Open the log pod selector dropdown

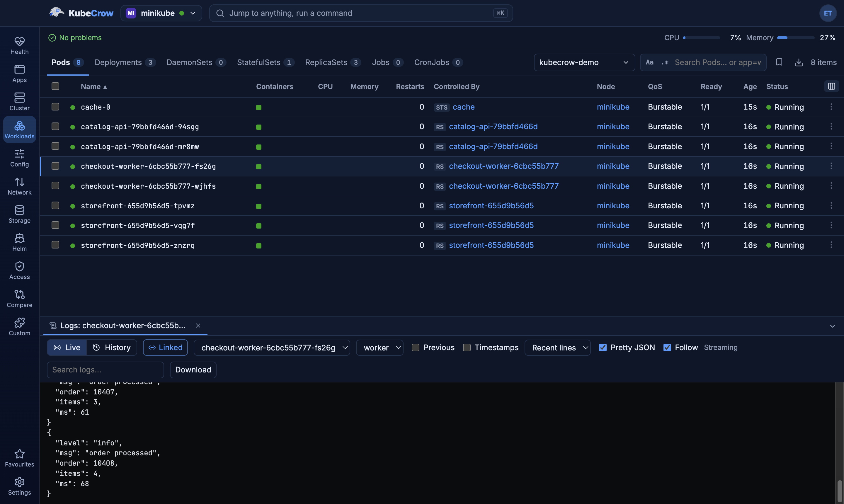[272, 348]
